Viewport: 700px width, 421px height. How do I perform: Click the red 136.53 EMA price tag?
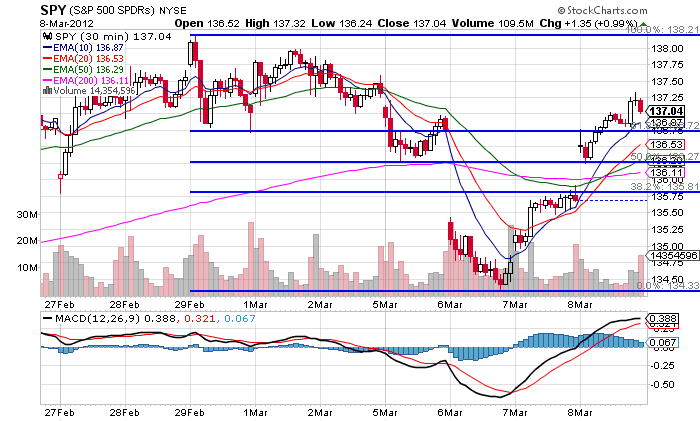tap(666, 145)
